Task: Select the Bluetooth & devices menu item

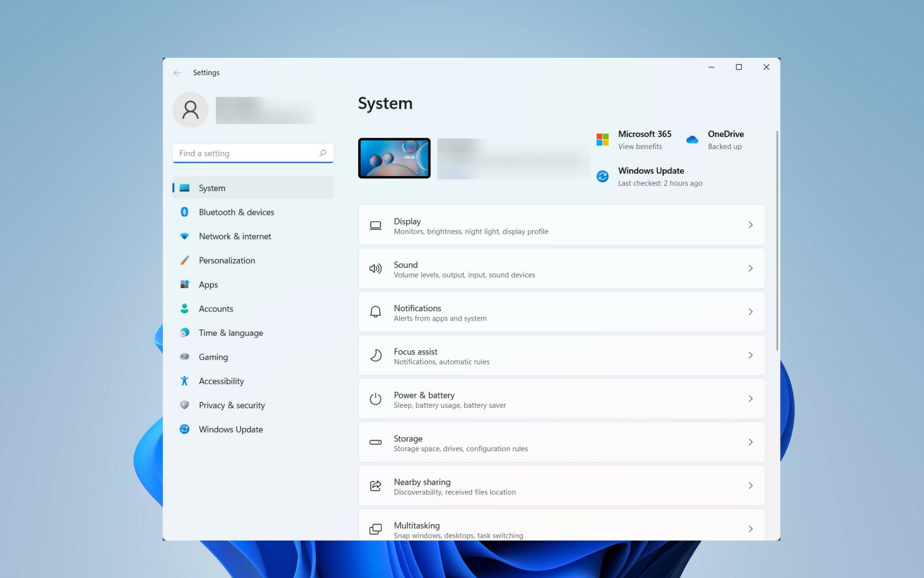Action: [236, 211]
